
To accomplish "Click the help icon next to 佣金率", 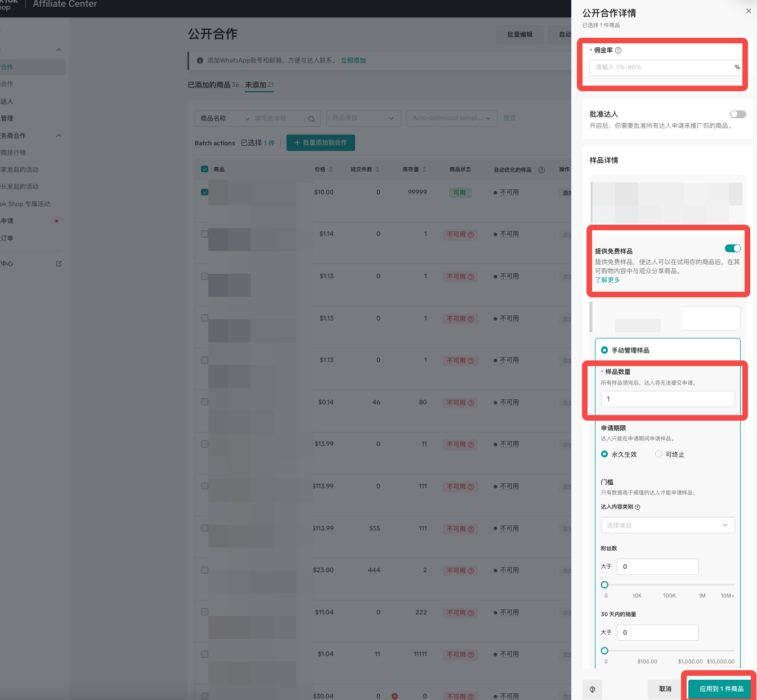I will [618, 50].
